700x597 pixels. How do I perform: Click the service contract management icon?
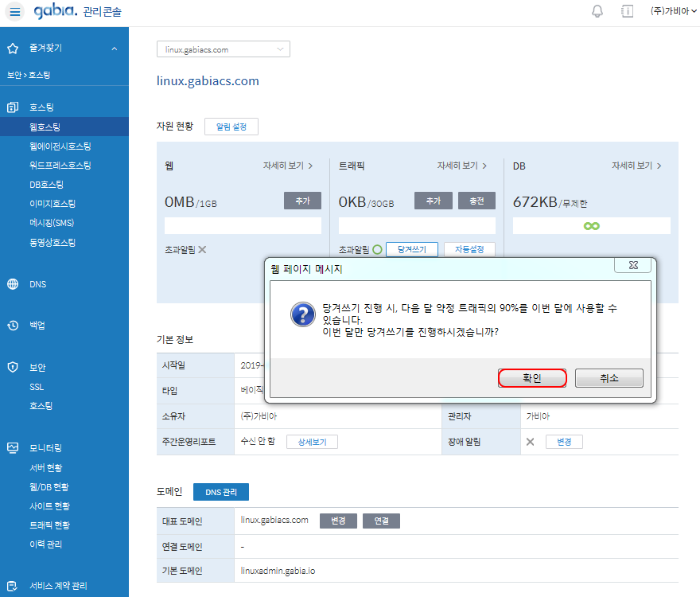pyautogui.click(x=13, y=586)
